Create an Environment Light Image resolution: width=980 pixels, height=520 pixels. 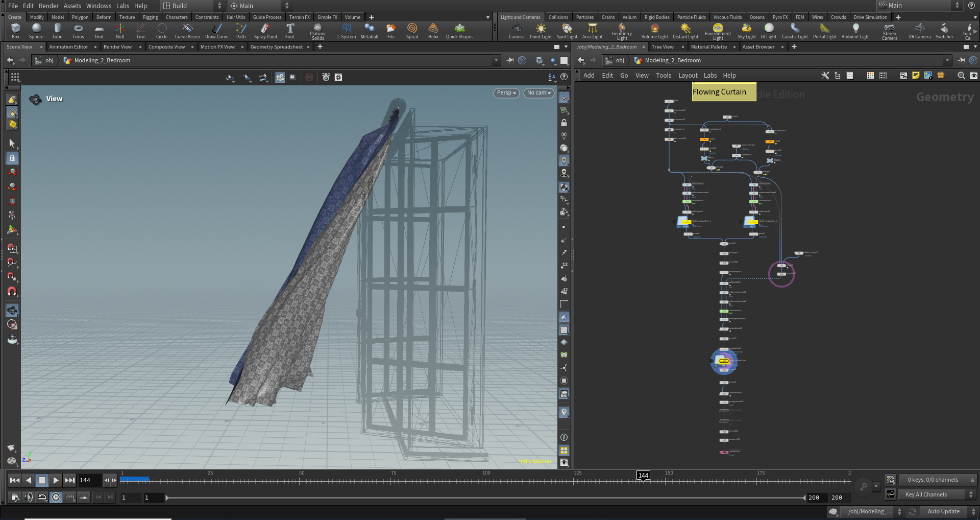[x=717, y=31]
